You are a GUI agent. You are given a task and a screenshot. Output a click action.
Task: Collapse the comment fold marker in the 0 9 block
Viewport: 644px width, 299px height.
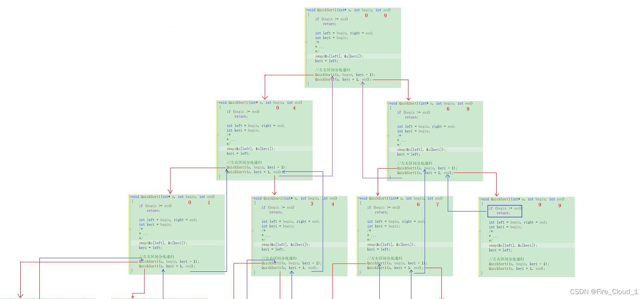tap(306, 42)
